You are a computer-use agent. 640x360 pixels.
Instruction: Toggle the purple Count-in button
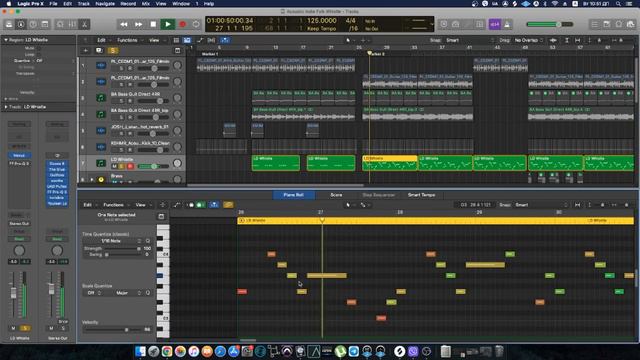[x=495, y=24]
